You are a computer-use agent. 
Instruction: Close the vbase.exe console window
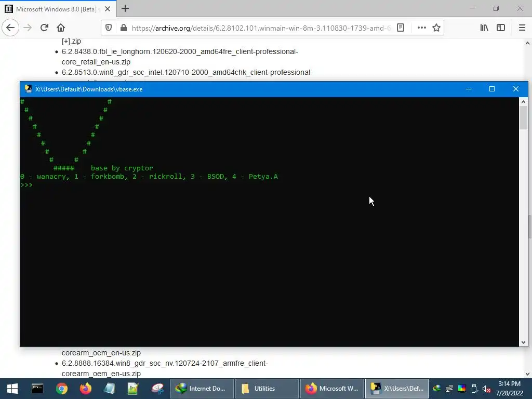[516, 89]
